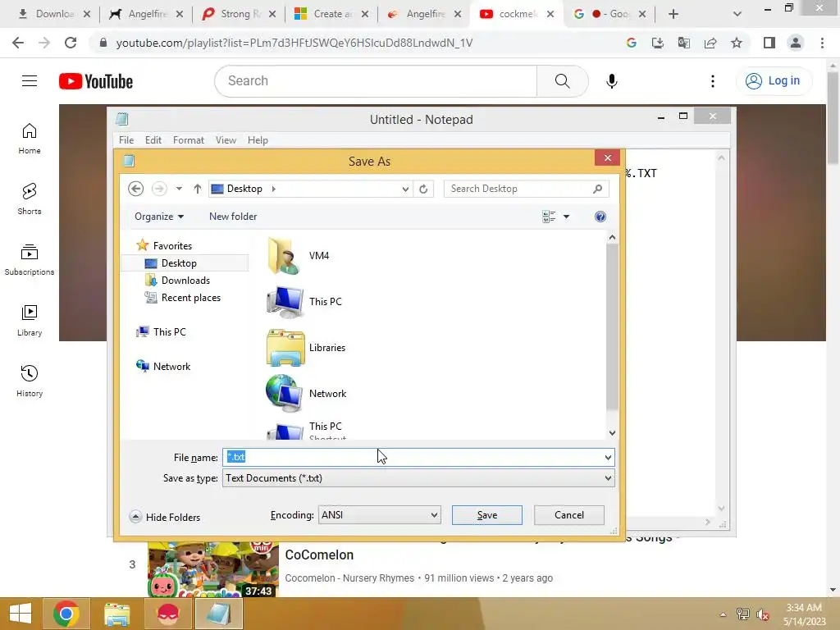Click the voice search microphone icon
This screenshot has width=840, height=630.
pyautogui.click(x=611, y=81)
